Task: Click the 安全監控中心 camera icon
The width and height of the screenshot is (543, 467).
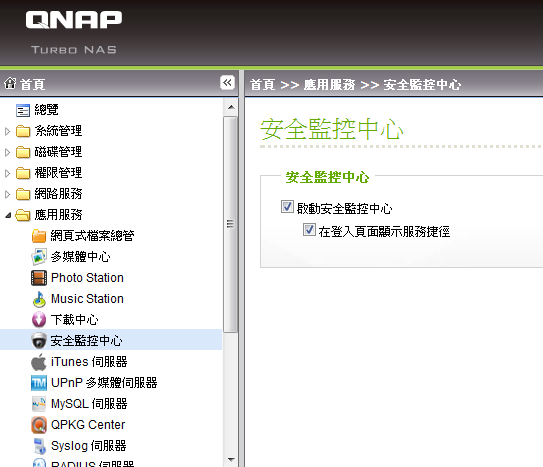Action: pos(39,341)
